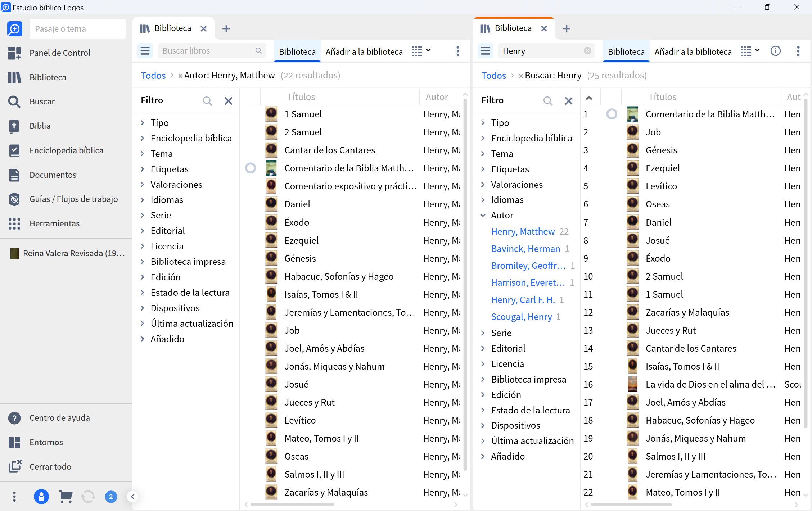Filter by author Scougal, Henry

[x=521, y=317]
